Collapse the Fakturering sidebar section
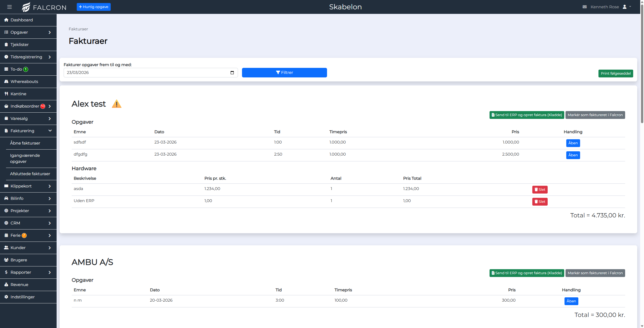This screenshot has width=644, height=328. 50,131
